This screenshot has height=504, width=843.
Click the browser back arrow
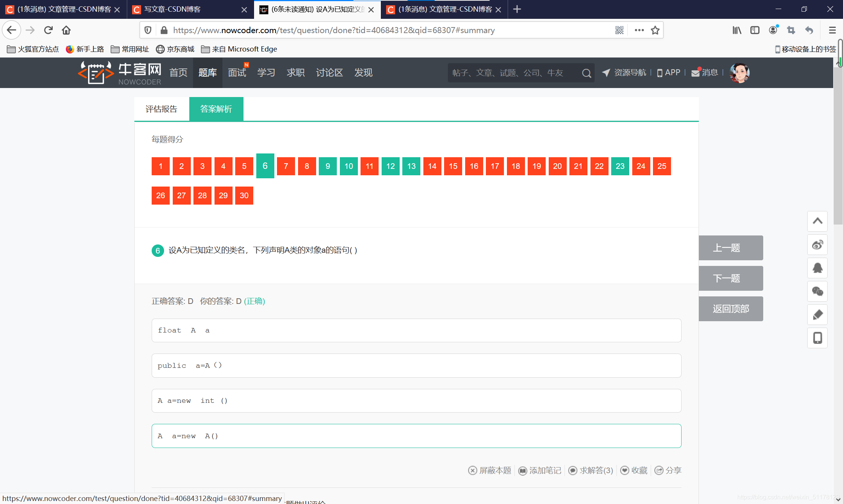pyautogui.click(x=12, y=30)
